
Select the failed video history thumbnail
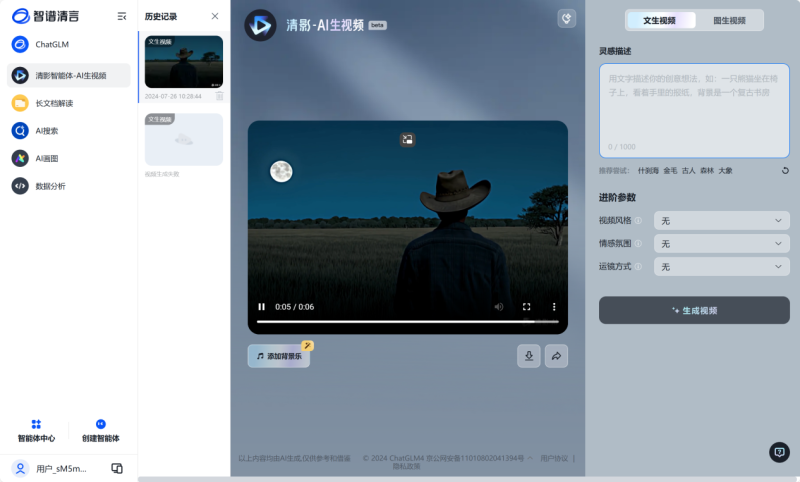pyautogui.click(x=184, y=139)
